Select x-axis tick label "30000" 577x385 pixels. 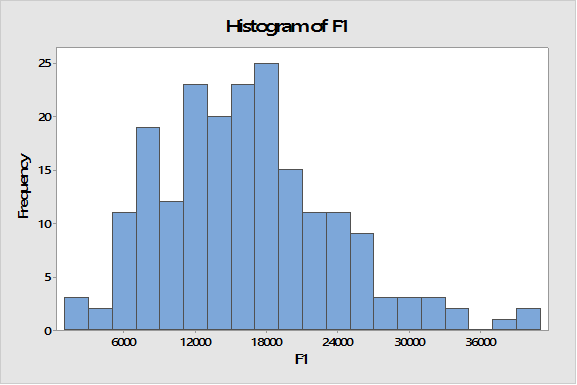click(410, 342)
